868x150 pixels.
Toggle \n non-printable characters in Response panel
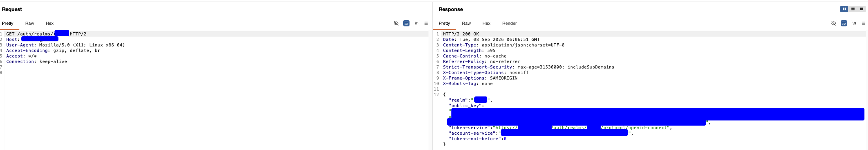[854, 23]
